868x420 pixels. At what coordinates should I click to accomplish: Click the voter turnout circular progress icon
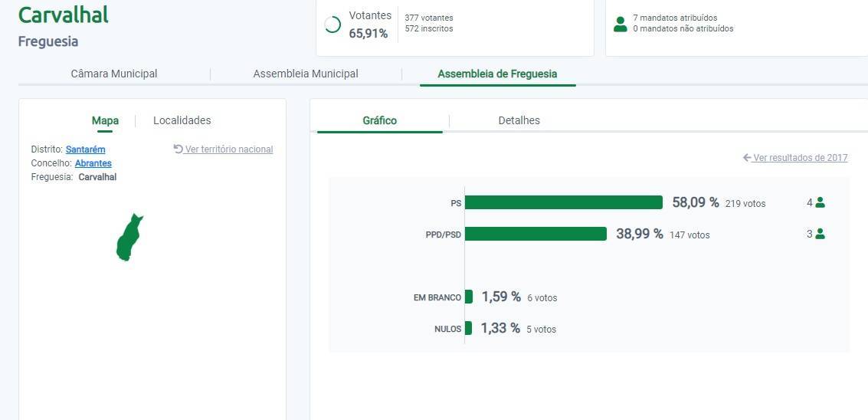pos(332,25)
